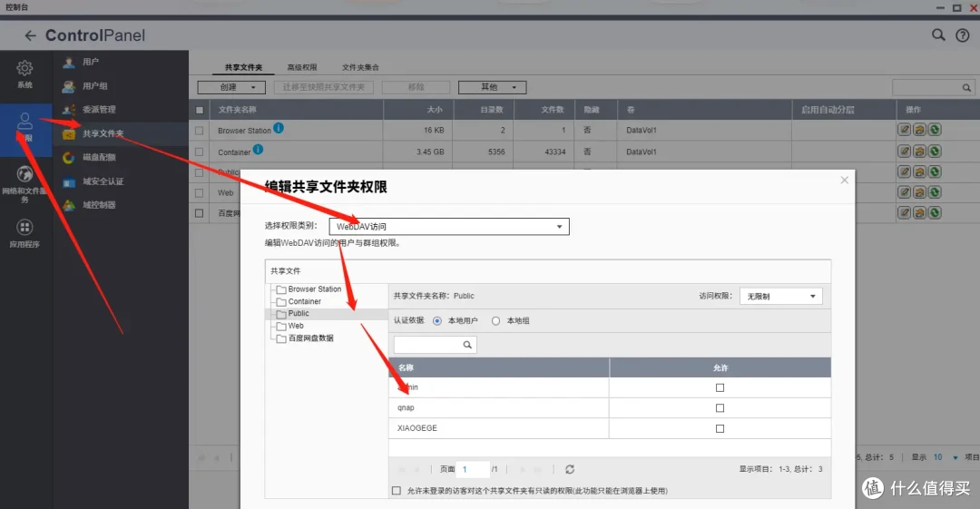Select Public in the folder tree
The width and height of the screenshot is (980, 509).
pyautogui.click(x=299, y=313)
